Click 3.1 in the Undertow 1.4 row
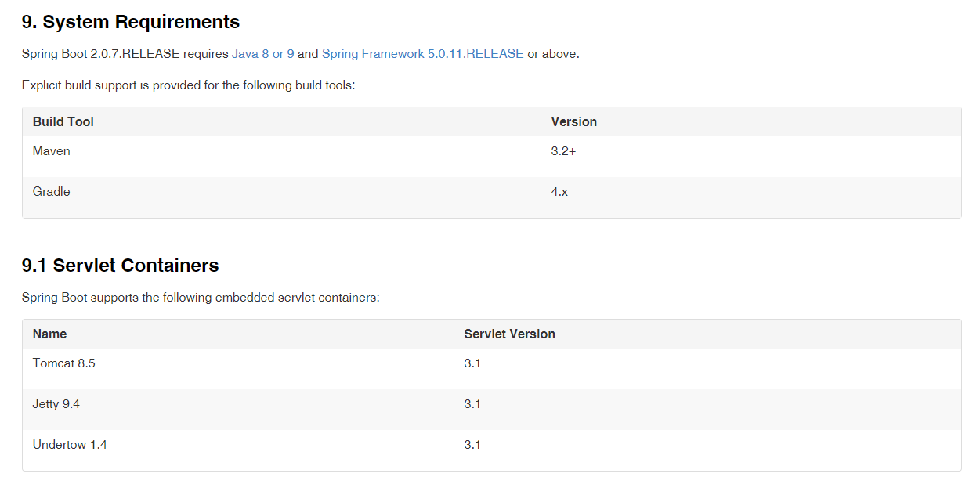The image size is (980, 477). tap(472, 444)
